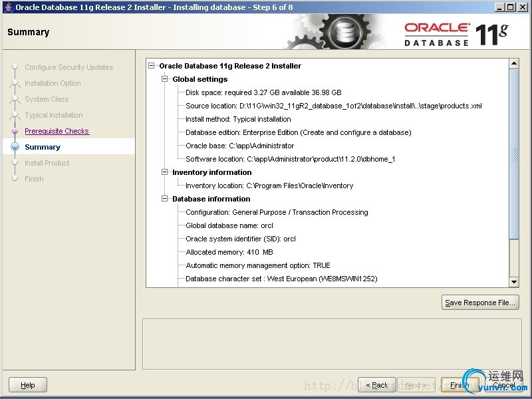Click the Java icon in title bar
Image resolution: width=532 pixels, height=399 pixels.
8,7
